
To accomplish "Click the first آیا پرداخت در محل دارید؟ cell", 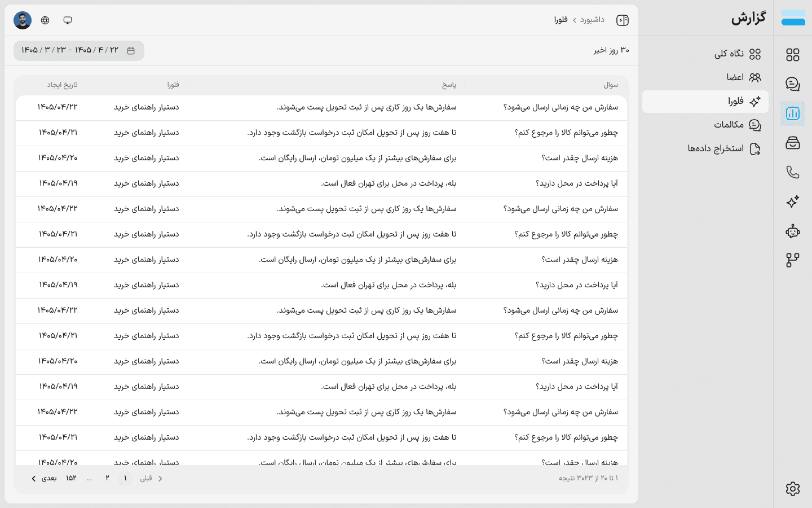I will click(577, 183).
